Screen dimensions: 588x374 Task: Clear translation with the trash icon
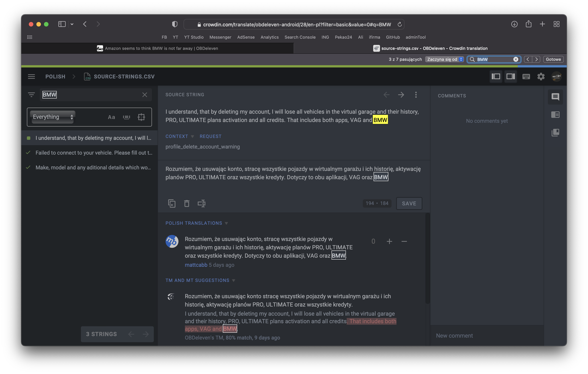pos(187,203)
